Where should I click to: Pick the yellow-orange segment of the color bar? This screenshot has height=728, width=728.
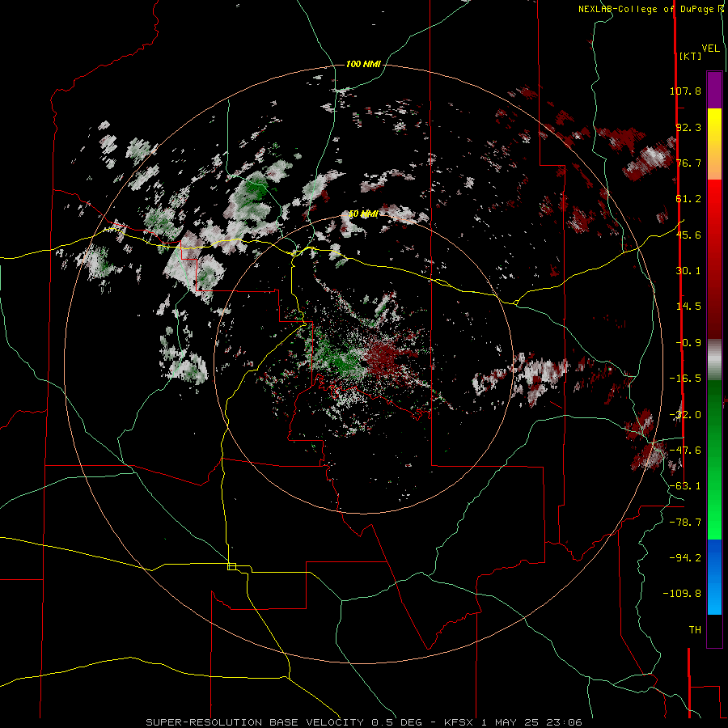pyautogui.click(x=714, y=144)
